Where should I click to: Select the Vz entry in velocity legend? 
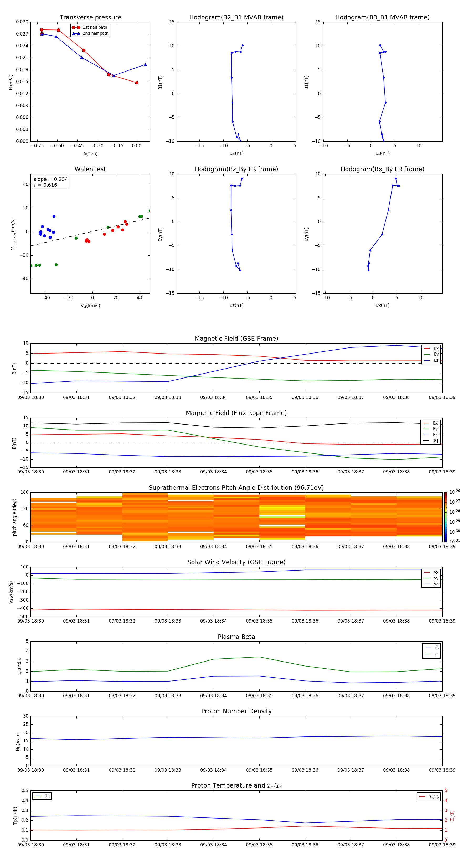431,584
